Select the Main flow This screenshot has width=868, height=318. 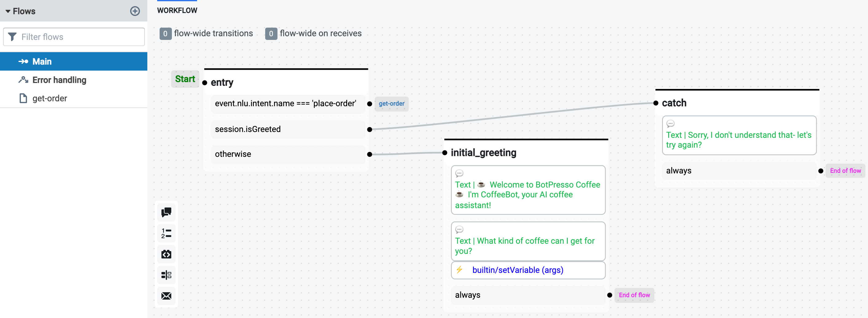[x=42, y=61]
